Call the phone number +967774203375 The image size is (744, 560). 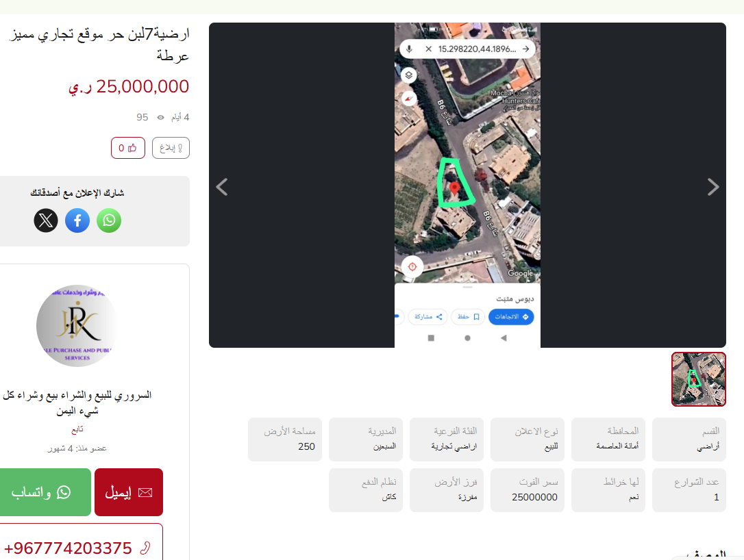pyautogui.click(x=78, y=548)
